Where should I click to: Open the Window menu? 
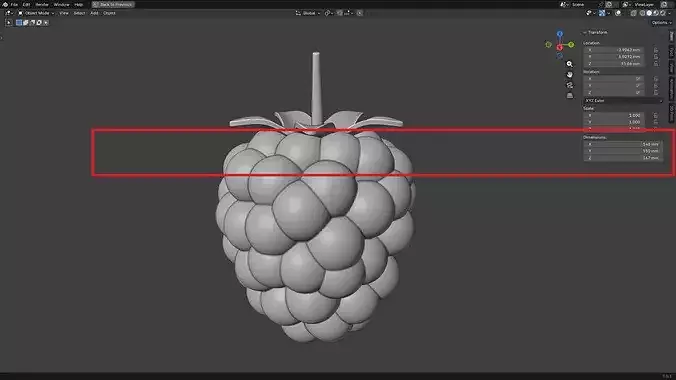tap(61, 4)
